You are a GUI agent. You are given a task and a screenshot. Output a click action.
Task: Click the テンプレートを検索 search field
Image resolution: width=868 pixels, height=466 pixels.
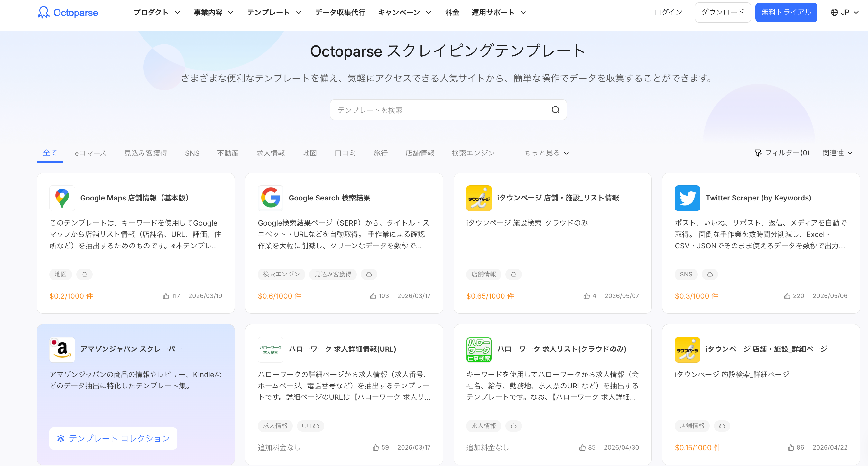tap(448, 110)
